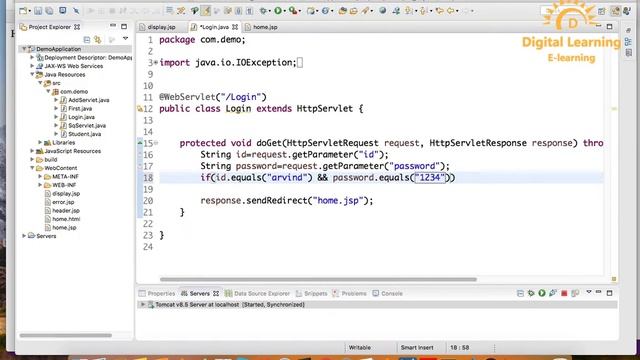Expand the Servers project node
640x360 pixels.
(24, 236)
